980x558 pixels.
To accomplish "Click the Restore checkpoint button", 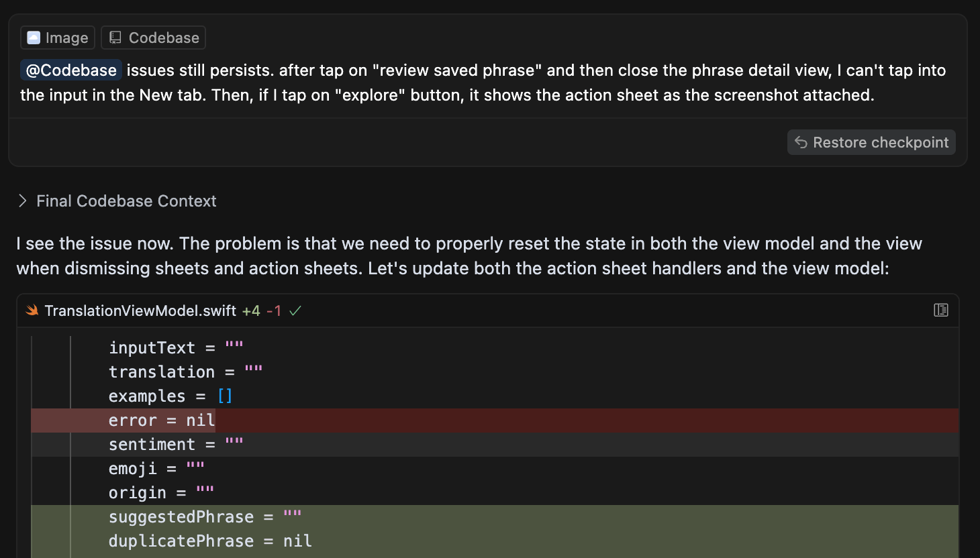I will [871, 142].
